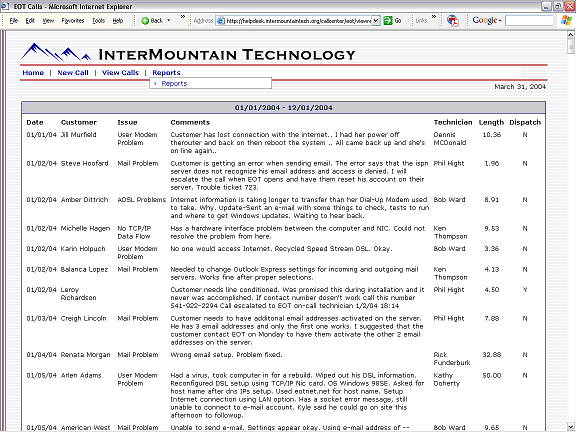Open the New Call link
576x432 pixels.
coord(73,73)
